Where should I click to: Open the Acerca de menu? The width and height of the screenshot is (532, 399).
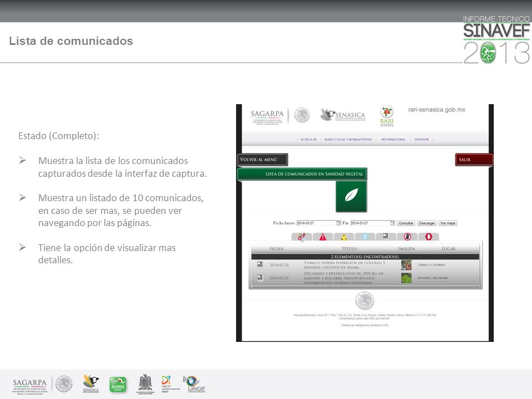coord(309,140)
